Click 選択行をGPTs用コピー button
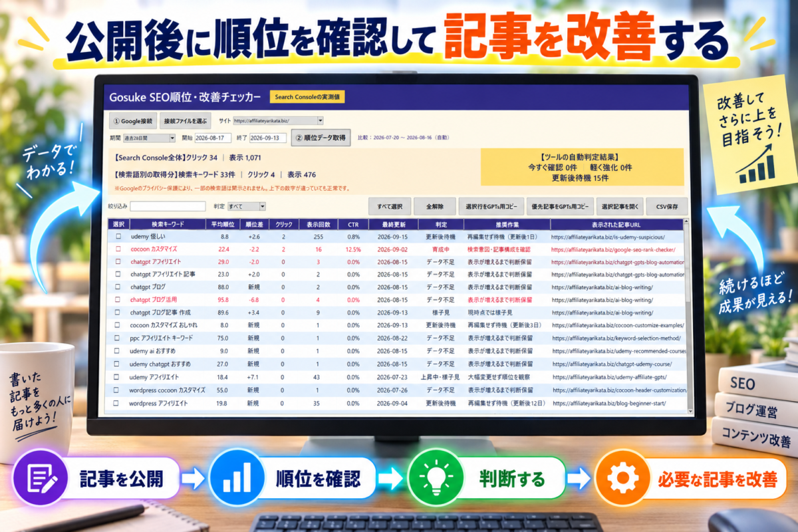 (x=491, y=206)
